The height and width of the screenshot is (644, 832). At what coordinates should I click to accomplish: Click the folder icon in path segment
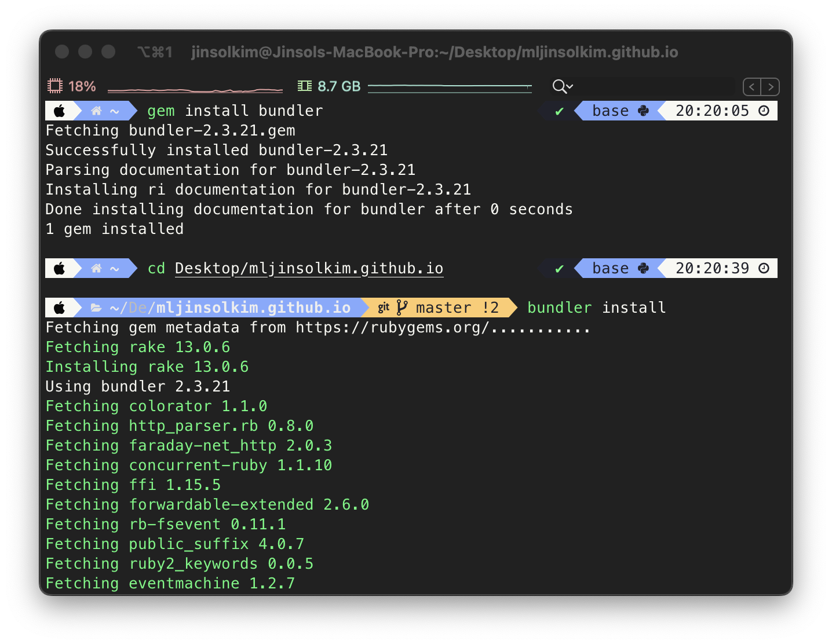click(x=96, y=308)
